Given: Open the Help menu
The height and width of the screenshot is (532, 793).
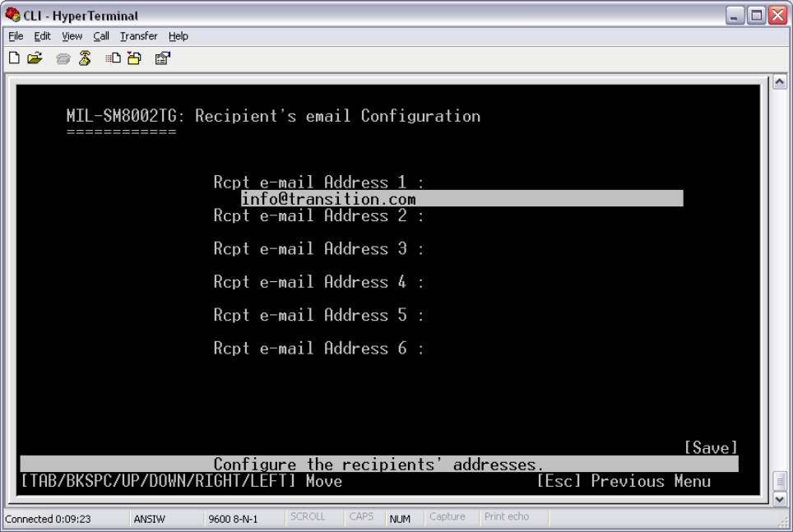Looking at the screenshot, I should tap(179, 36).
